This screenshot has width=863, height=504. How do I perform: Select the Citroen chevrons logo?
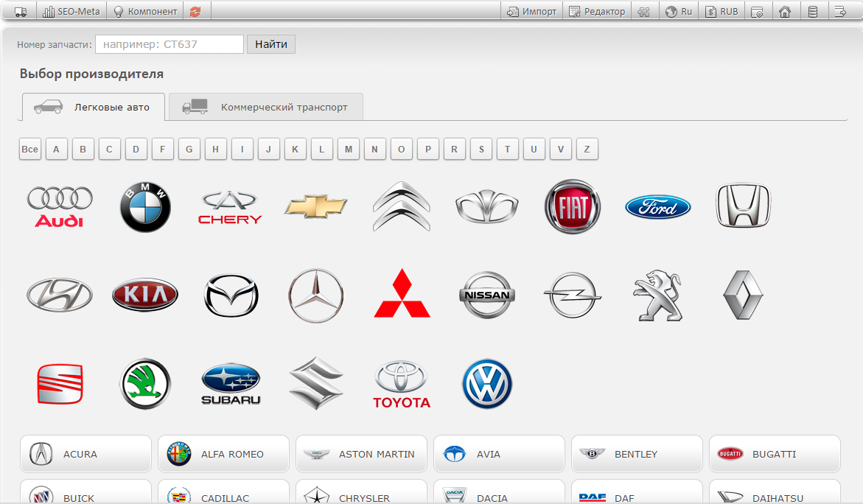click(x=401, y=207)
